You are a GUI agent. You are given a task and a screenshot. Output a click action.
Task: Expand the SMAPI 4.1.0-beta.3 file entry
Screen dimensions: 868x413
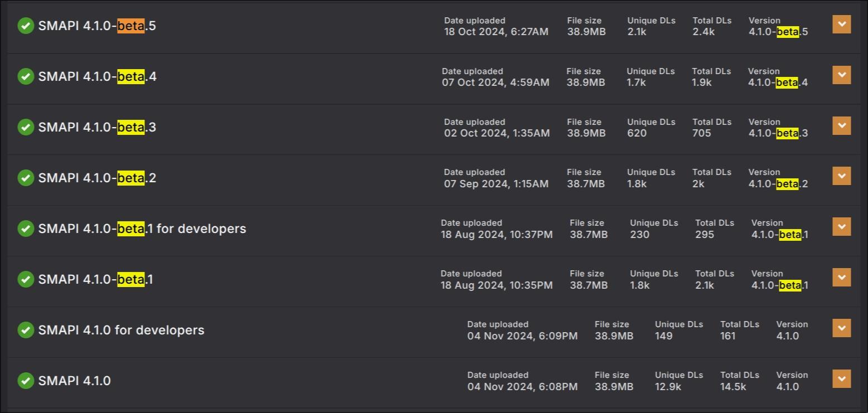pos(841,125)
